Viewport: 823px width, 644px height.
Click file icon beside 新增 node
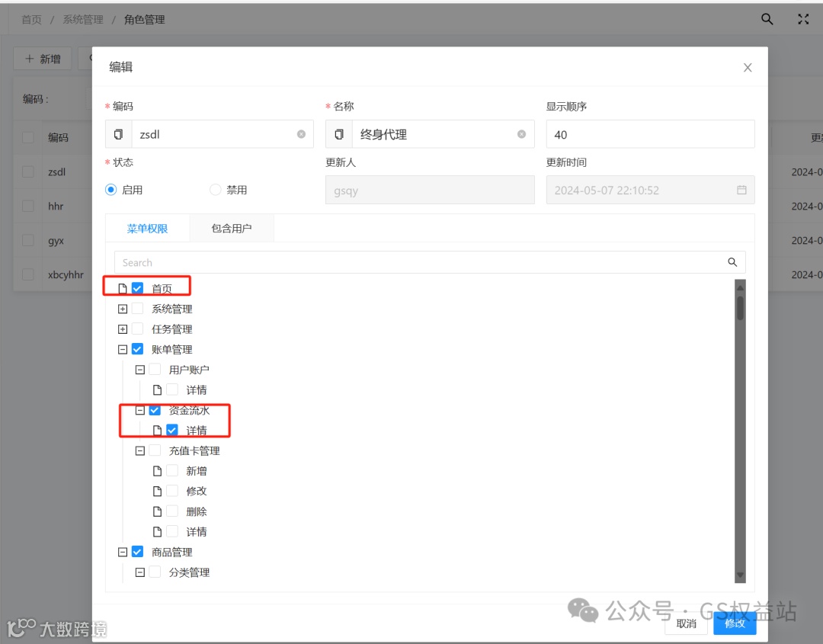click(157, 471)
